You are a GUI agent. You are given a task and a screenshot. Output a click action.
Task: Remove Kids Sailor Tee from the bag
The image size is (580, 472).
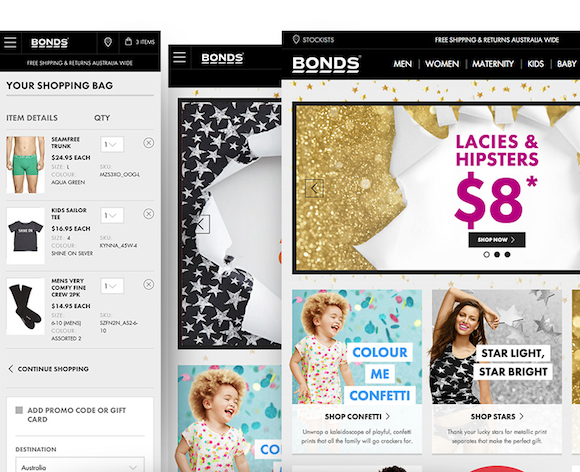[148, 214]
